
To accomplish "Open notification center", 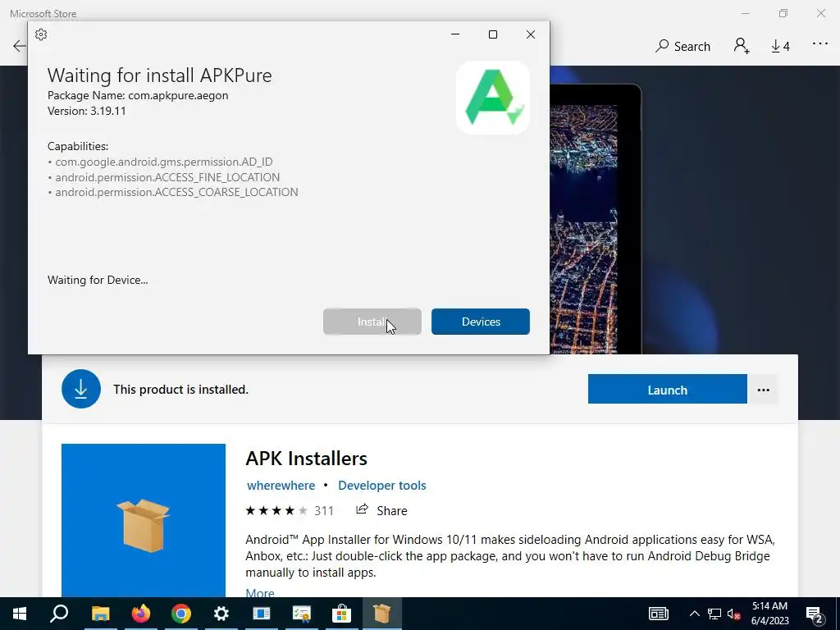I will 815,614.
